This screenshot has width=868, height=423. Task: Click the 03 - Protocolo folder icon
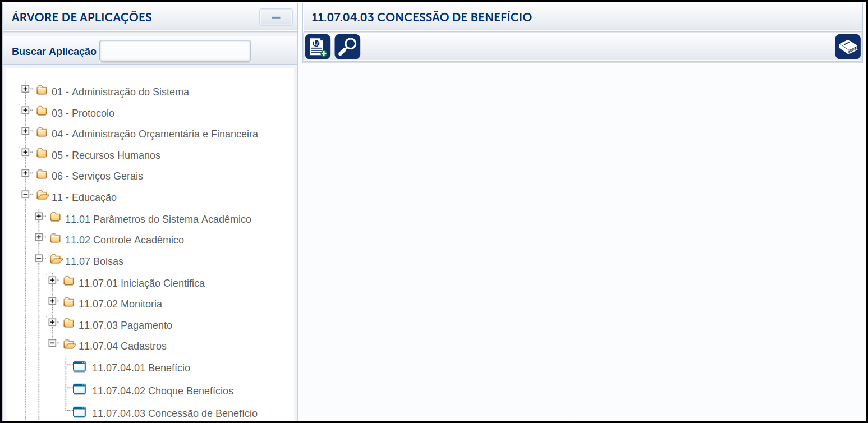click(x=42, y=111)
